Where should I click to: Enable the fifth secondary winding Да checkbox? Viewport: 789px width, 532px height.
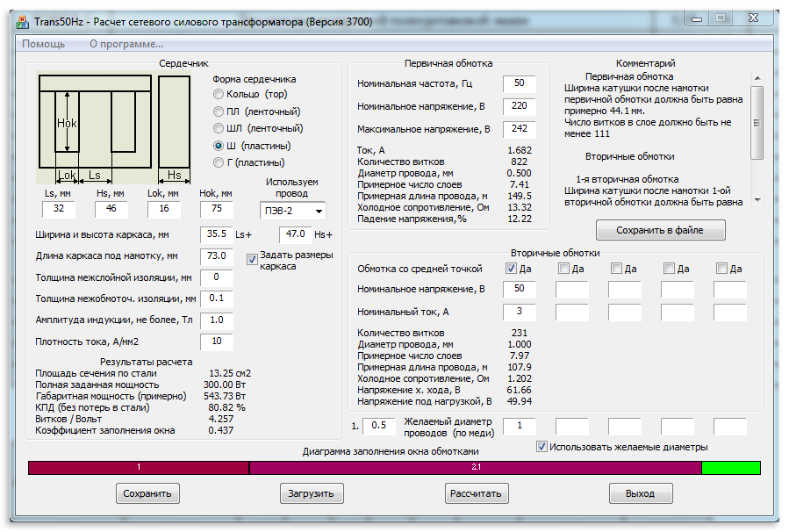[721, 269]
